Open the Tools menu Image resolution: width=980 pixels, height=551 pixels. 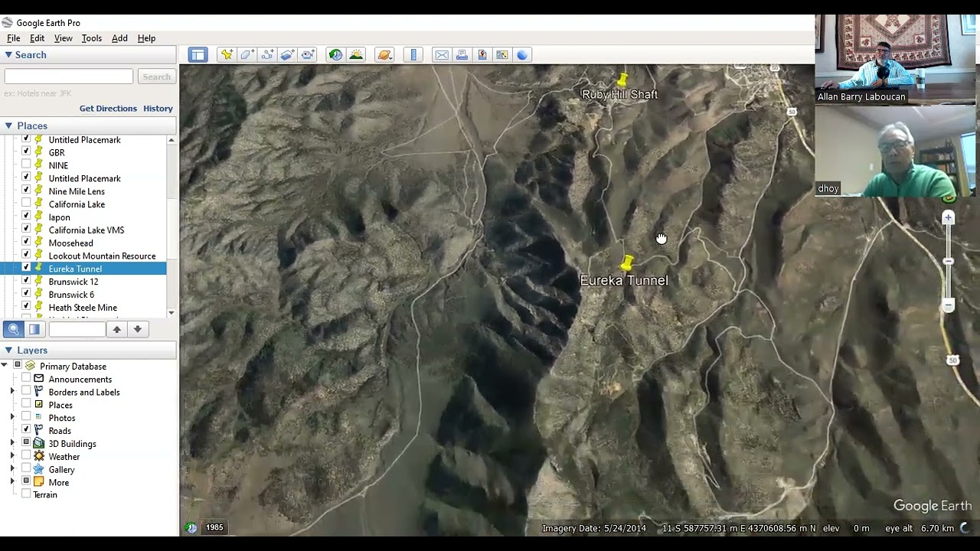92,38
